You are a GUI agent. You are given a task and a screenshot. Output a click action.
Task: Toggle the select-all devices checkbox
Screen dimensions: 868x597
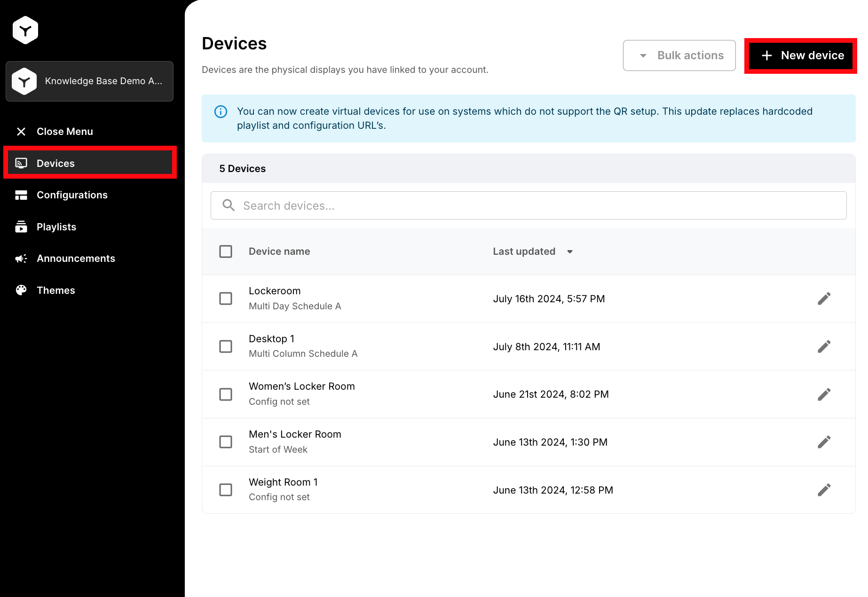(x=226, y=251)
